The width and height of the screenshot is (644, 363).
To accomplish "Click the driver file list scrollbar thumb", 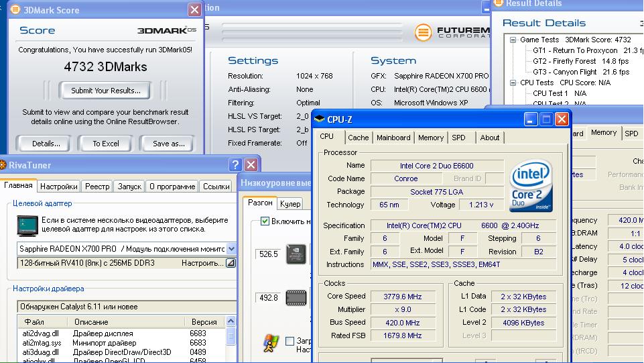I will [231, 336].
